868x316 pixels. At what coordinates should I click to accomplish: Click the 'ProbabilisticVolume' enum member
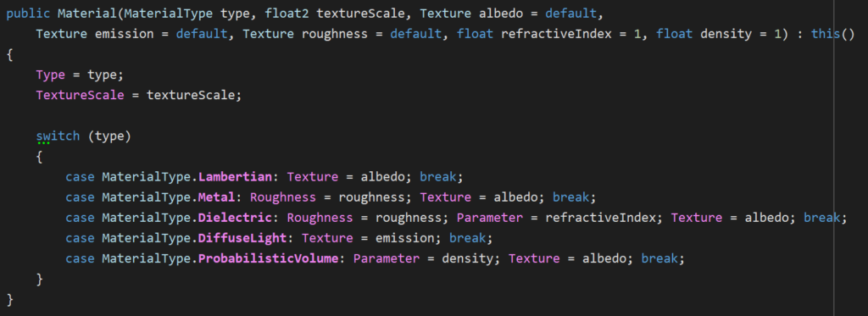[x=268, y=259]
